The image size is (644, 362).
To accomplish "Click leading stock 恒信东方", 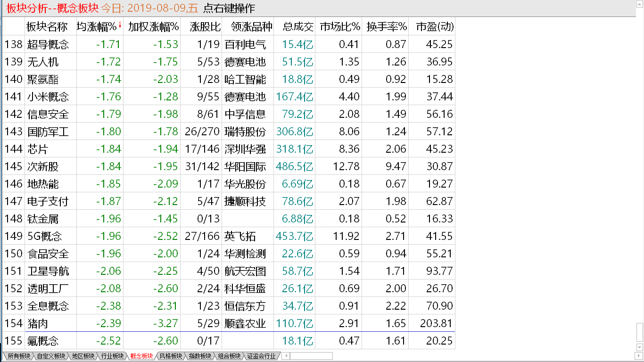I will pyautogui.click(x=245, y=306).
